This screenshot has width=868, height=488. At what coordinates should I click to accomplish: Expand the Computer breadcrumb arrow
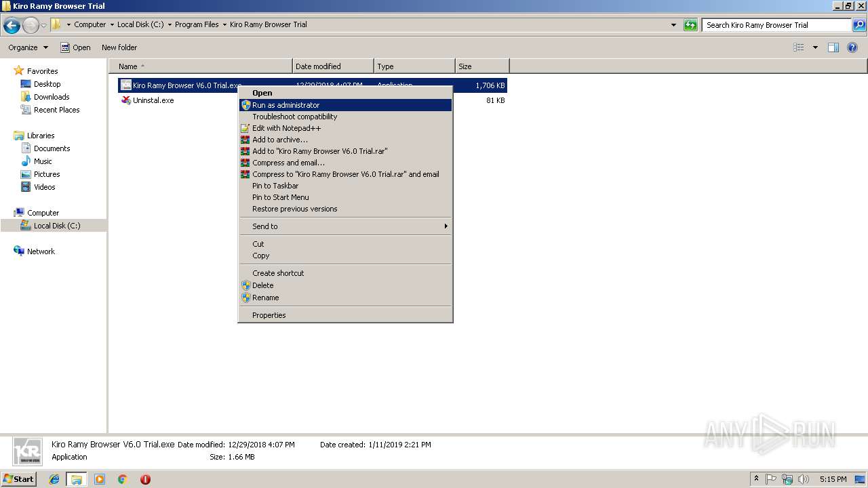[x=112, y=24]
